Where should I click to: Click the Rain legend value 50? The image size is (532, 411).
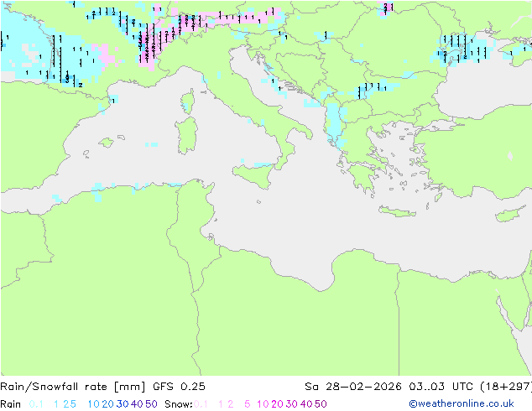(x=151, y=404)
